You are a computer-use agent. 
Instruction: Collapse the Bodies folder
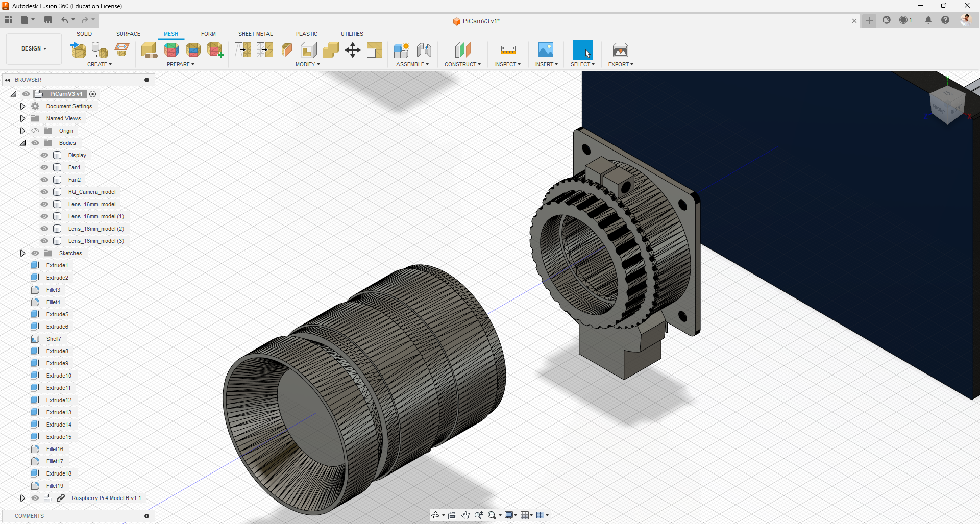pos(22,143)
